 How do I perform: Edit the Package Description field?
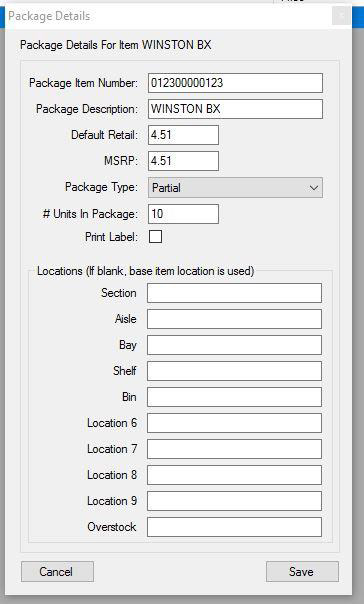235,109
